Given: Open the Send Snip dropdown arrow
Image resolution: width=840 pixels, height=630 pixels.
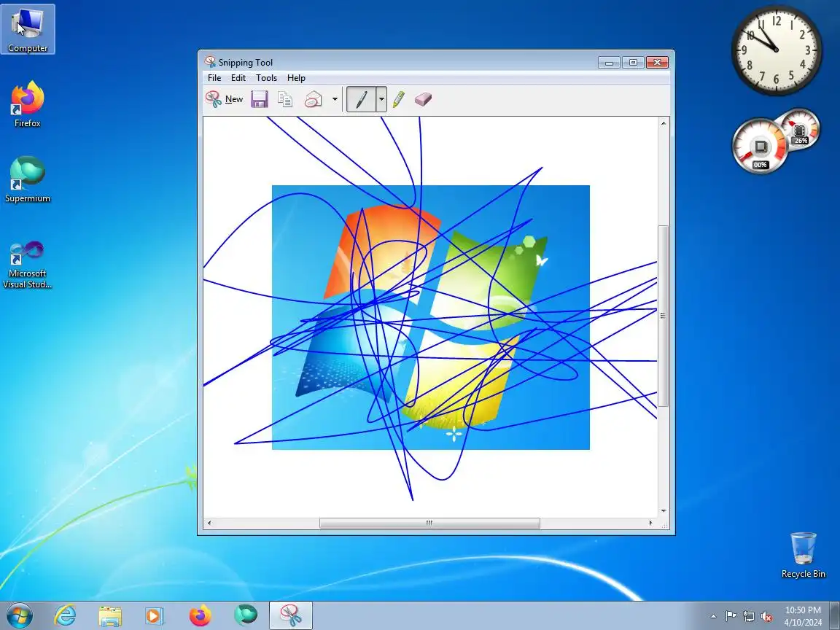Looking at the screenshot, I should [335, 99].
